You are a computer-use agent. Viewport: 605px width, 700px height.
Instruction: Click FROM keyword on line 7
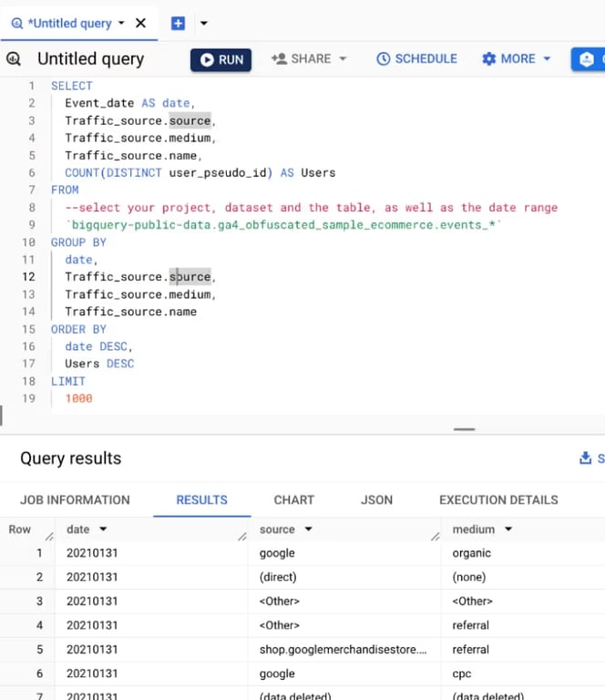pyautogui.click(x=65, y=190)
